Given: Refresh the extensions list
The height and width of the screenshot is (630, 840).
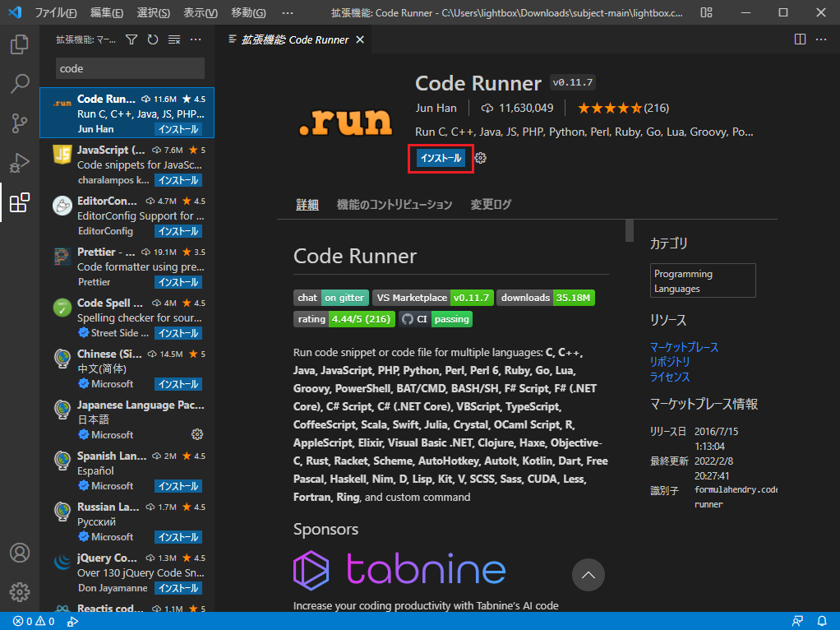Looking at the screenshot, I should click(153, 39).
